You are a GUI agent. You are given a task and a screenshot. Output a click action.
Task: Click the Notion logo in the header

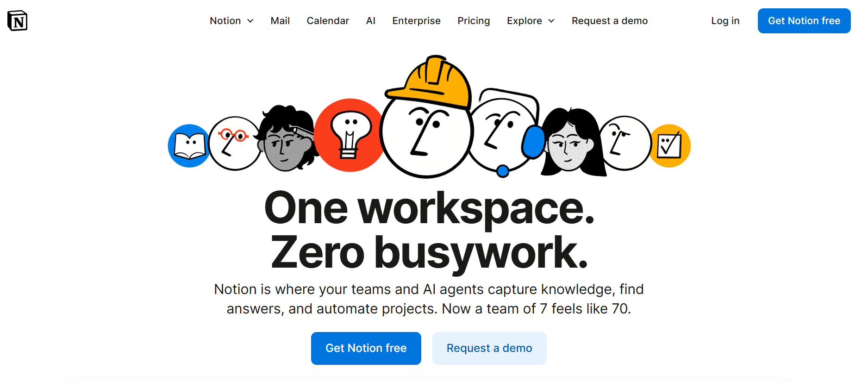[x=18, y=21]
